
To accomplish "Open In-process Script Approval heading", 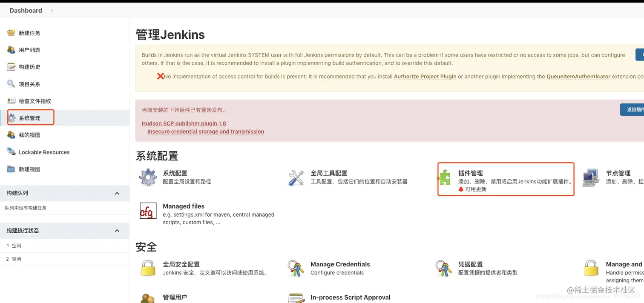I will [x=351, y=297].
